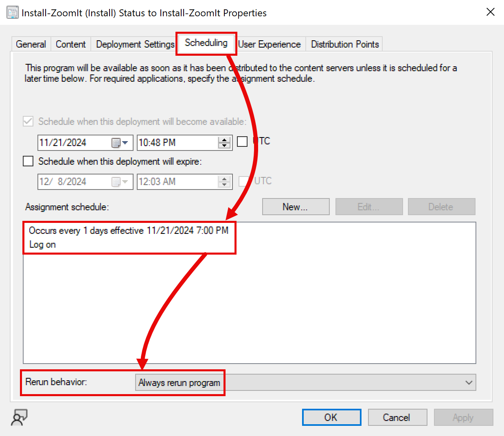Confirm changes with the OK button
Viewport: 504px width, 436px height.
point(331,417)
